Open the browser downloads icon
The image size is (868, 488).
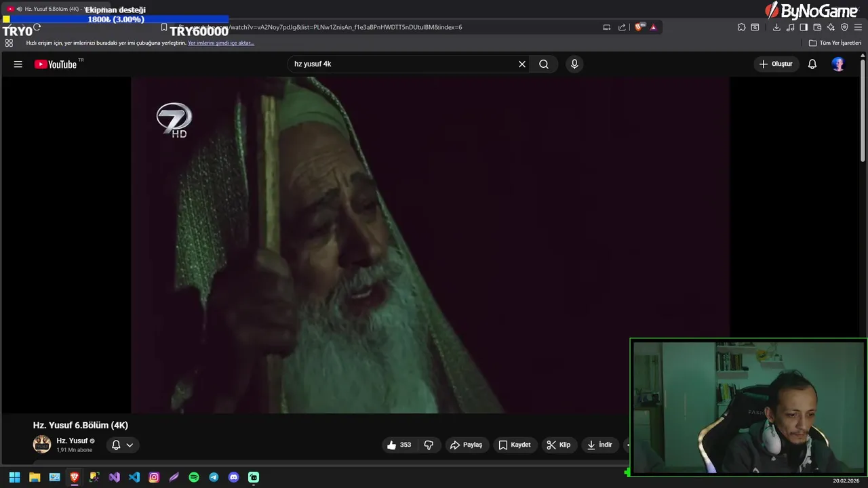click(776, 27)
